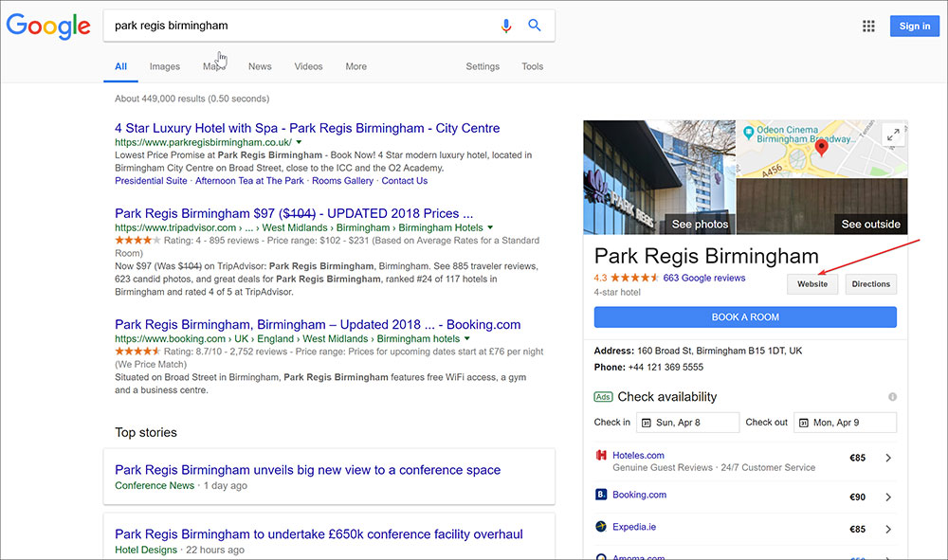Click the blue search magnifier icon
Image resolution: width=948 pixels, height=560 pixels.
(534, 26)
